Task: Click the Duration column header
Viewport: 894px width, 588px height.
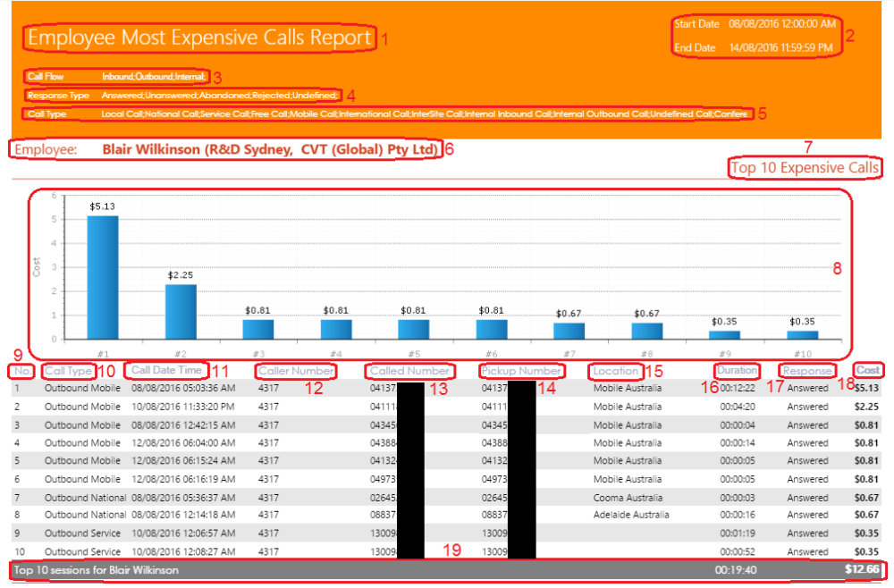Action: [737, 370]
